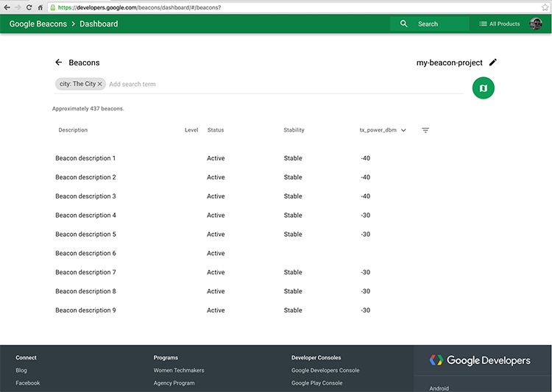Open the table filter list icon
The image size is (552, 392).
(425, 130)
